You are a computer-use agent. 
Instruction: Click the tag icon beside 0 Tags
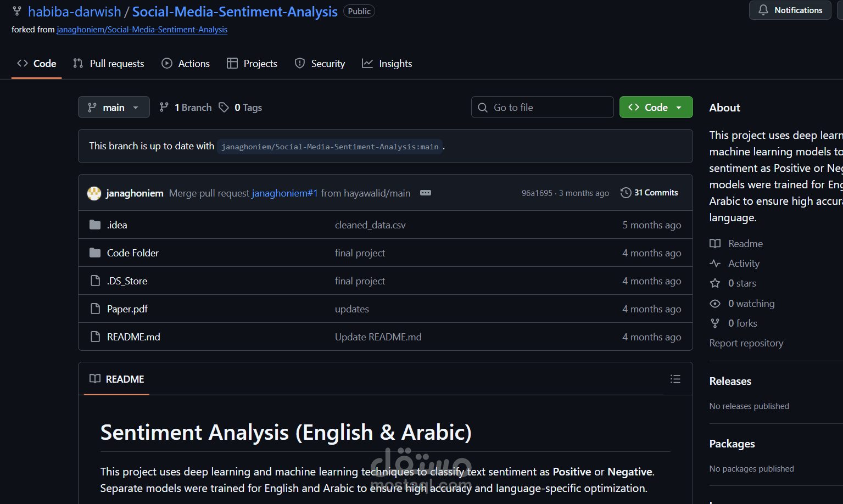[224, 108]
